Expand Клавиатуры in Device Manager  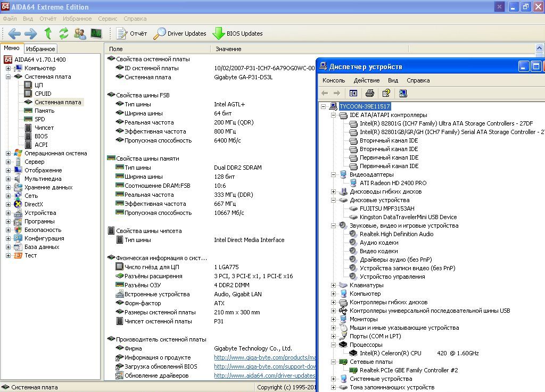click(334, 285)
